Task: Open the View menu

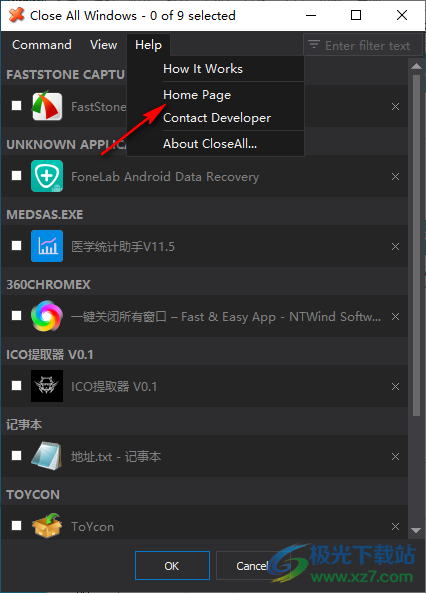Action: click(103, 45)
